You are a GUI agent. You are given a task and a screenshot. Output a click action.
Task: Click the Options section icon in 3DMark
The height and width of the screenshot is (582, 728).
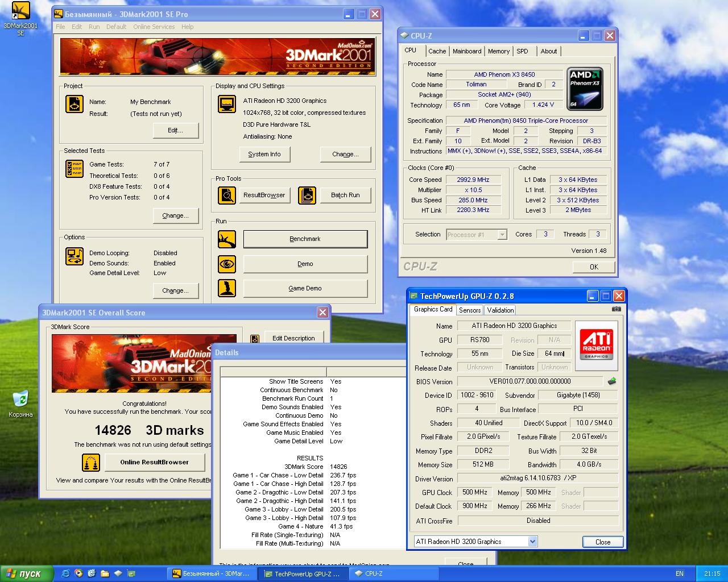point(75,256)
